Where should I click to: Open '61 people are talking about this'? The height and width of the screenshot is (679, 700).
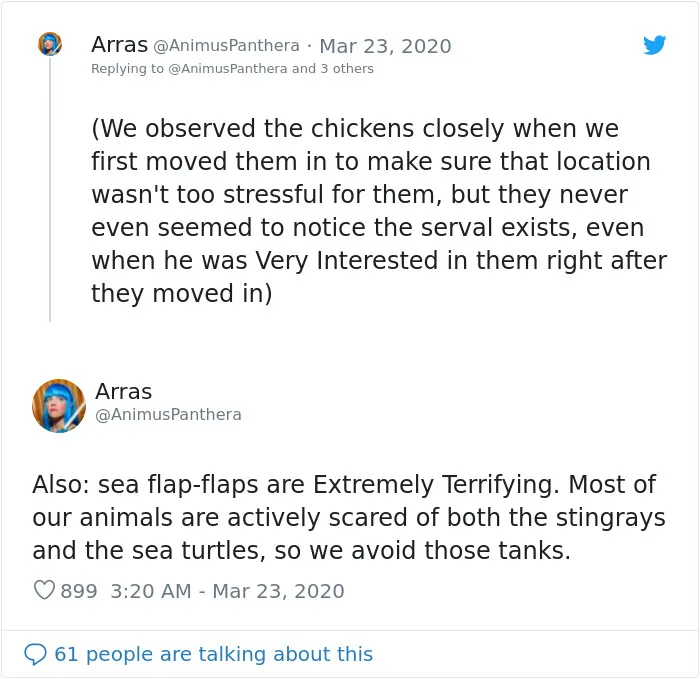click(213, 654)
